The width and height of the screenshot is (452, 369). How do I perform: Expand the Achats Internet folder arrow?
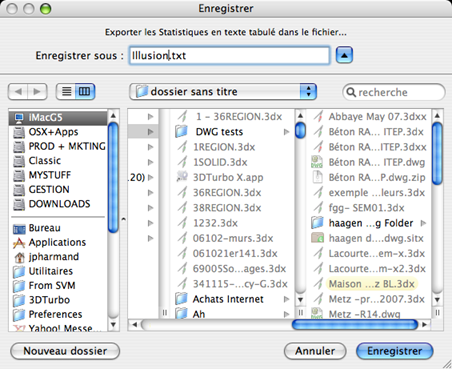[286, 299]
